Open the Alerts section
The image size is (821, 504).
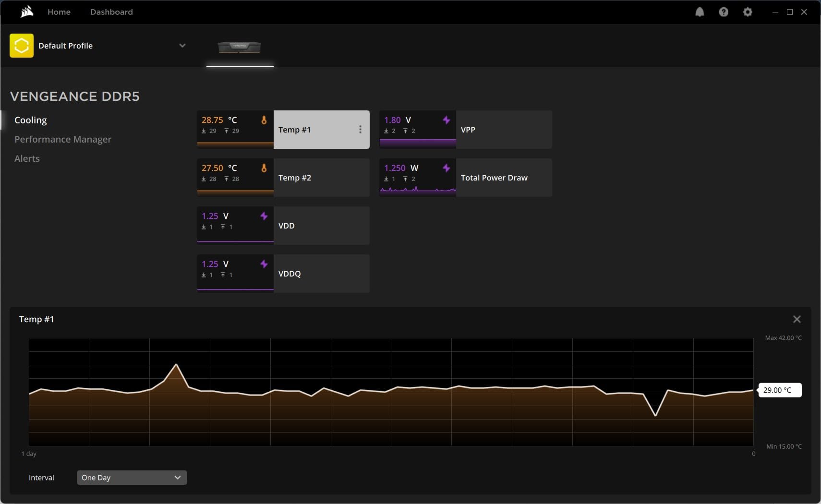coord(27,158)
